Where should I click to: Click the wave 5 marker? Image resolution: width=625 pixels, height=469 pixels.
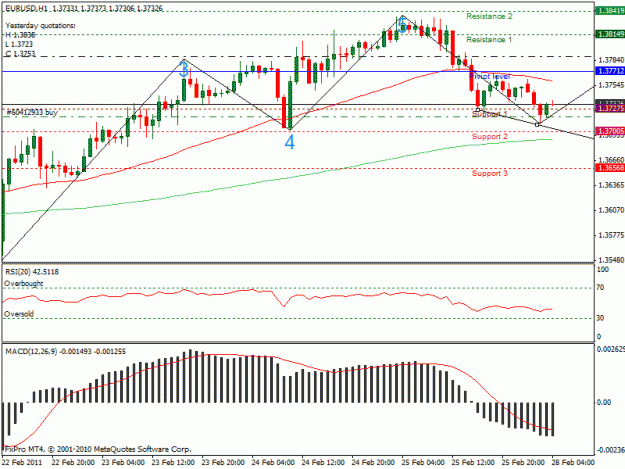click(x=402, y=24)
